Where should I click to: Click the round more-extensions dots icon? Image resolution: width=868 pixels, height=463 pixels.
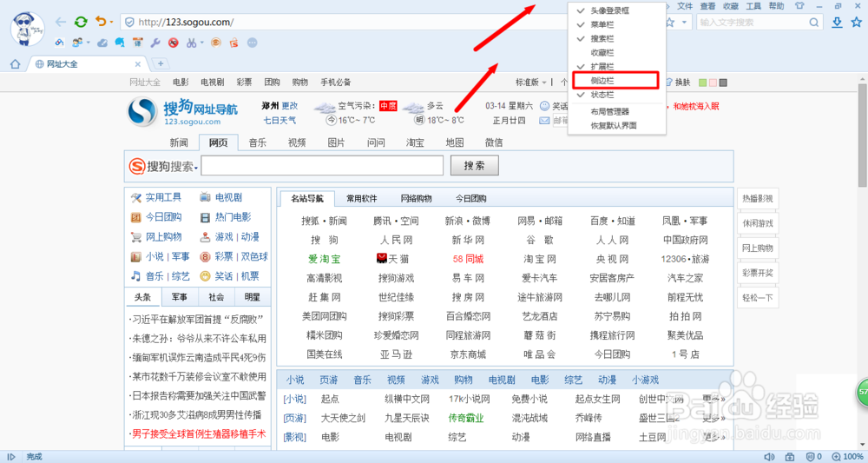pyautogui.click(x=252, y=43)
